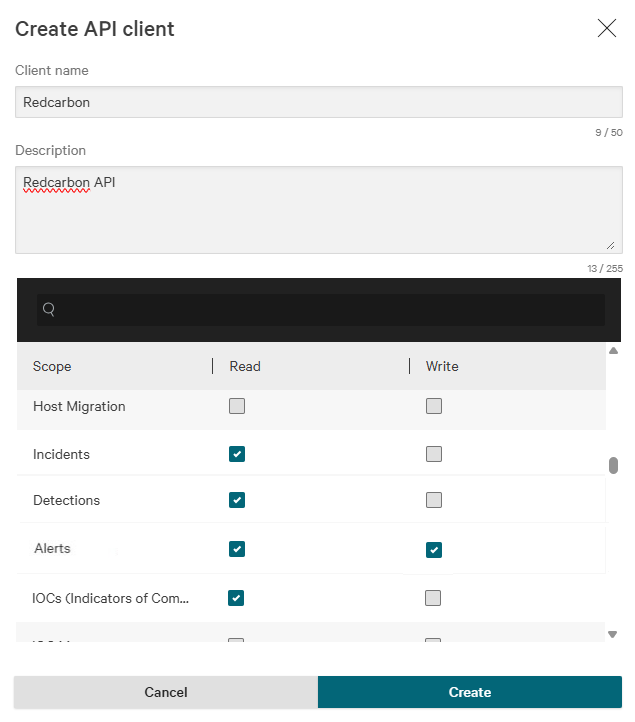Enable Read for Host Migration

coord(237,406)
